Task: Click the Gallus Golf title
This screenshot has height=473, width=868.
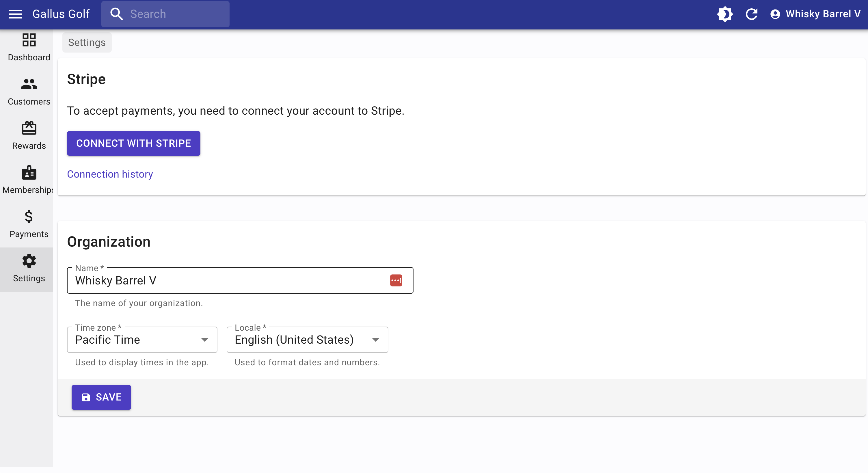Action: click(x=61, y=14)
